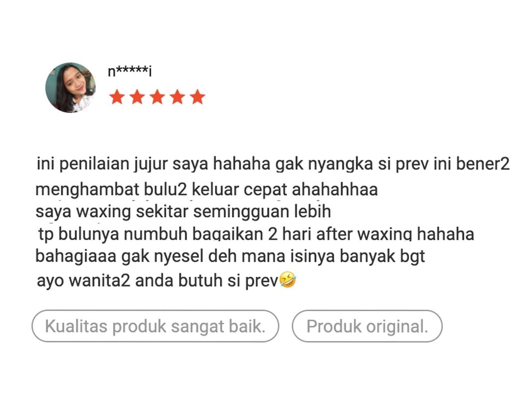Select the first rating star

pyautogui.click(x=117, y=97)
